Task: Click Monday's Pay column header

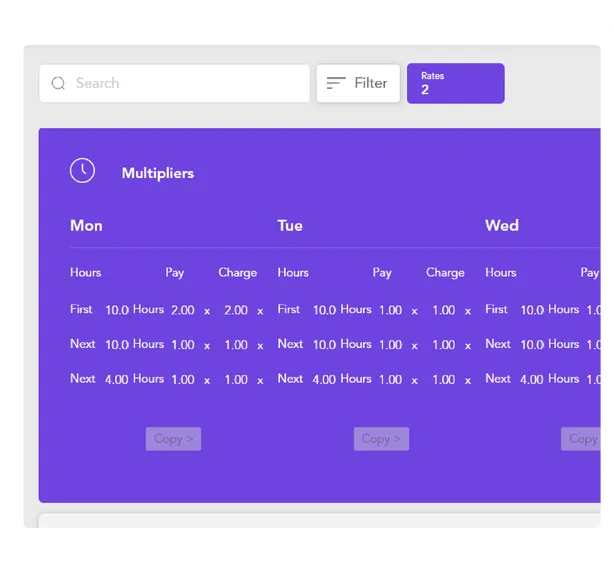Action: coord(175,273)
